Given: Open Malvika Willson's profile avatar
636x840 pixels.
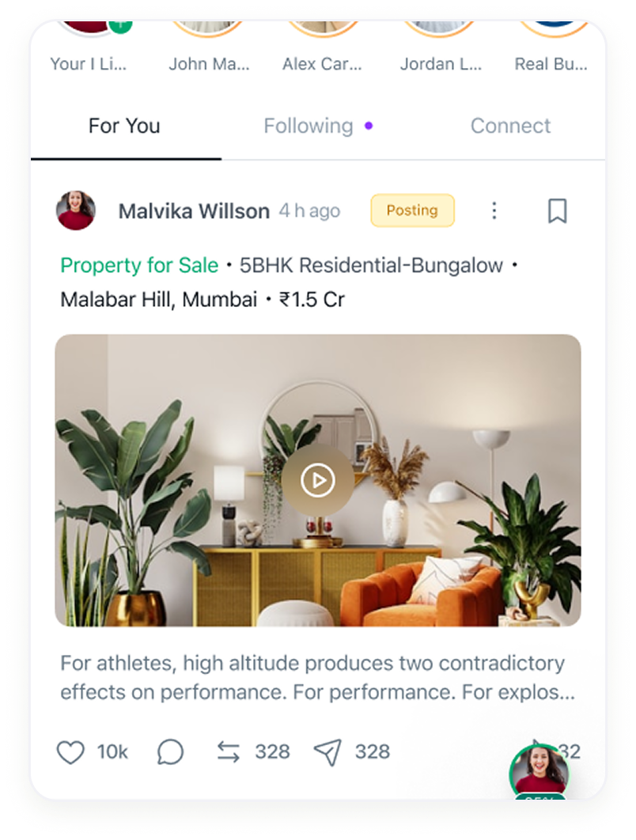Looking at the screenshot, I should coord(76,210).
